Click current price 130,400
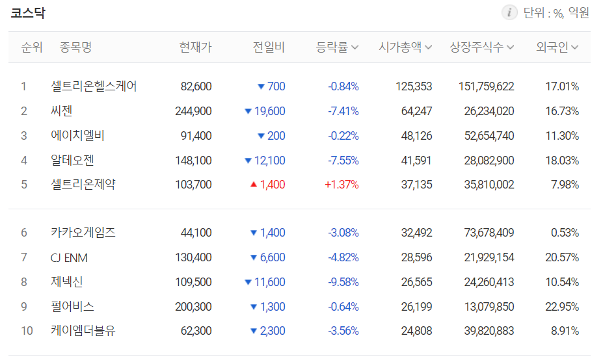 click(x=193, y=257)
